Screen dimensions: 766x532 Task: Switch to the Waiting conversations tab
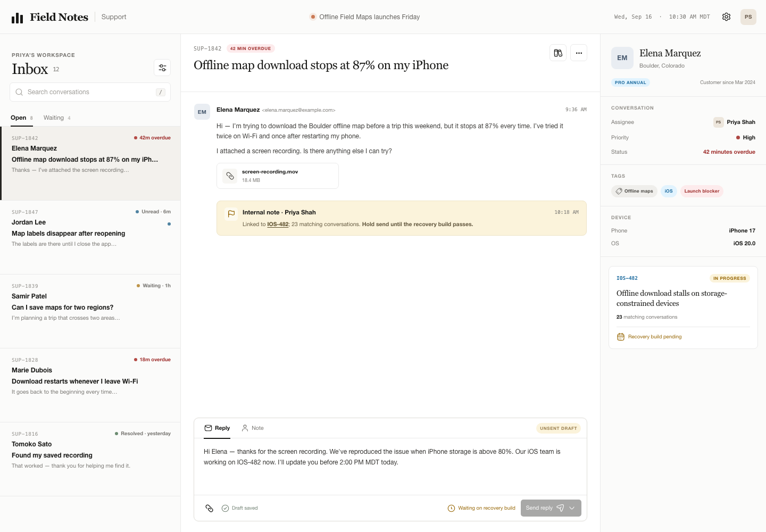[57, 118]
